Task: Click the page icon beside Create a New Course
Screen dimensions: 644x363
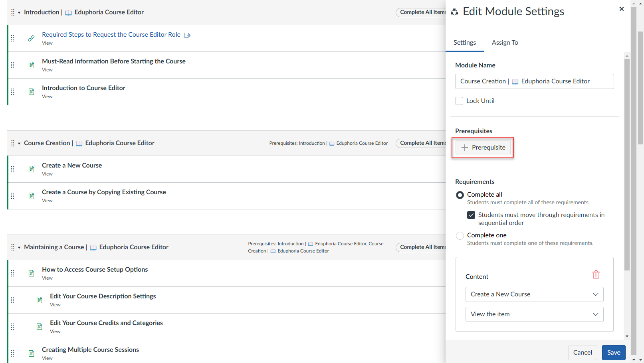Action: point(31,169)
